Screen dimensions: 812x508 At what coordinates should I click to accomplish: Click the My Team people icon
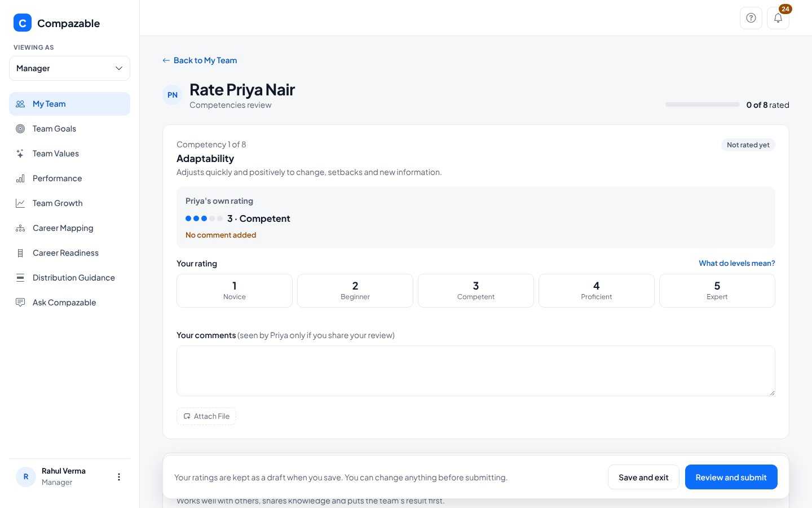[x=20, y=104]
